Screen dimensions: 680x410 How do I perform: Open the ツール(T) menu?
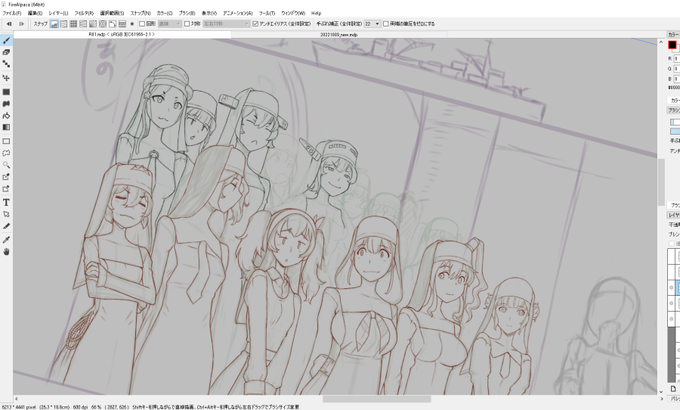(x=267, y=13)
